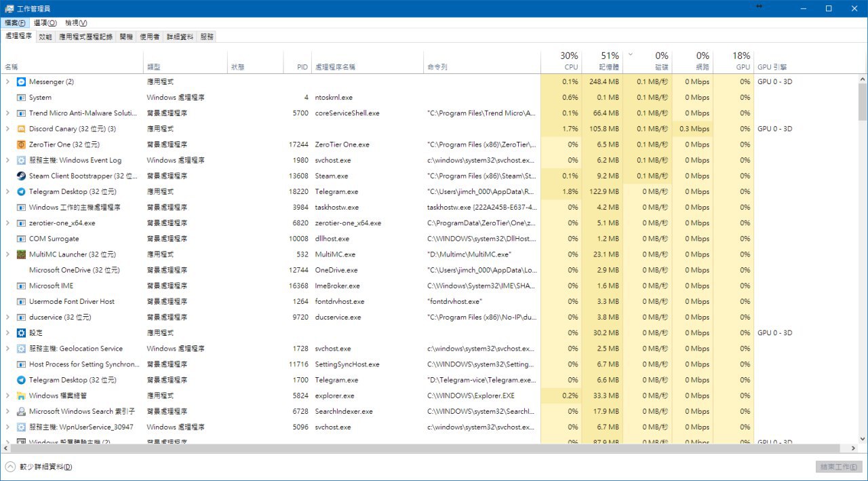This screenshot has width=868, height=481.
Task: Click the Messenger app icon
Action: click(21, 82)
